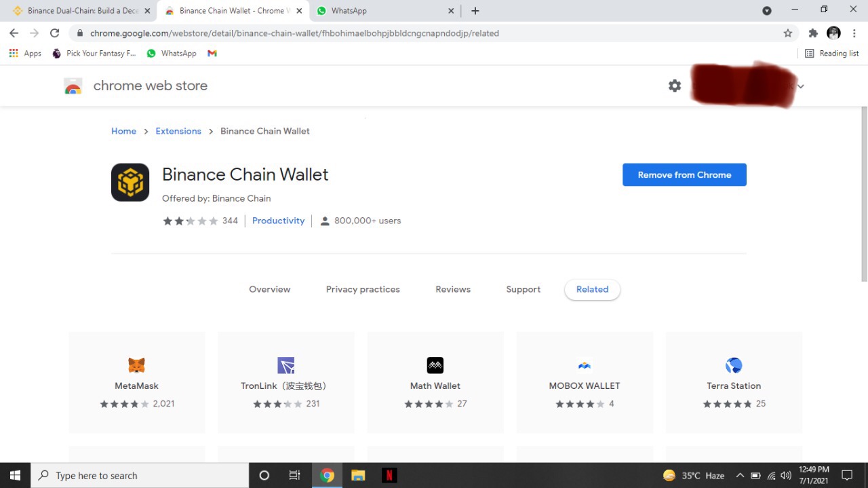Viewport: 868px width, 488px height.
Task: Open the Math Wallet icon
Action: click(435, 365)
